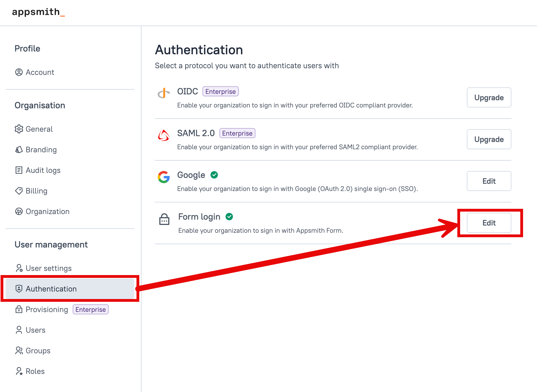Open the Provisioning page
The height and width of the screenshot is (392, 537).
point(70,309)
